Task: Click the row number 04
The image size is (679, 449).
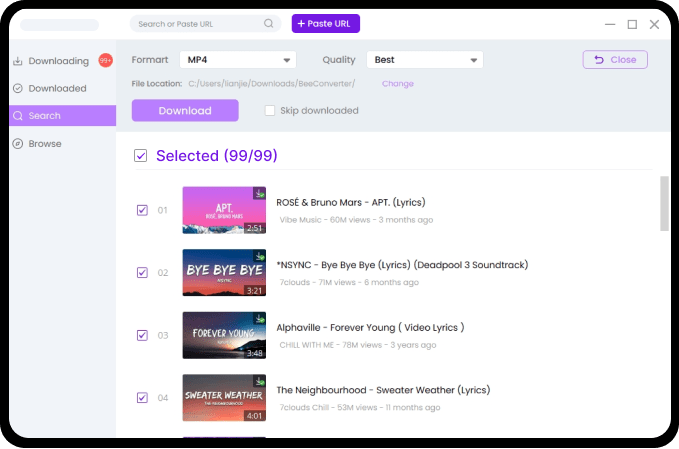Action: pos(162,398)
